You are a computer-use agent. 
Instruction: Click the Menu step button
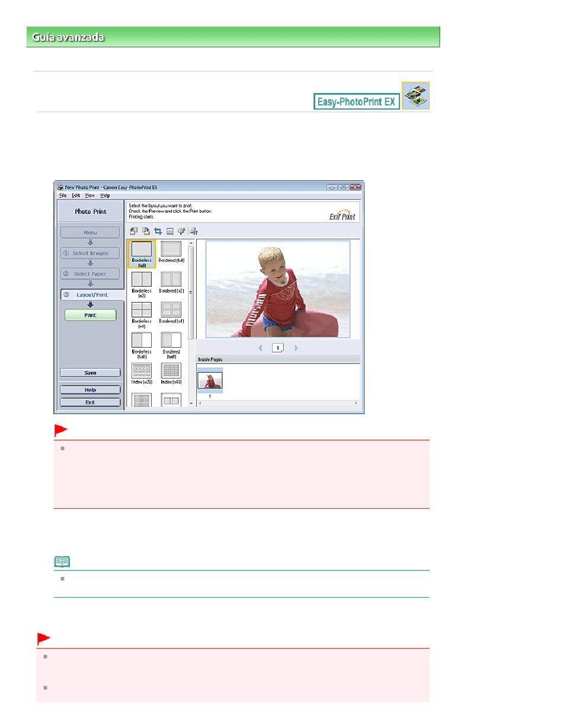(x=90, y=233)
